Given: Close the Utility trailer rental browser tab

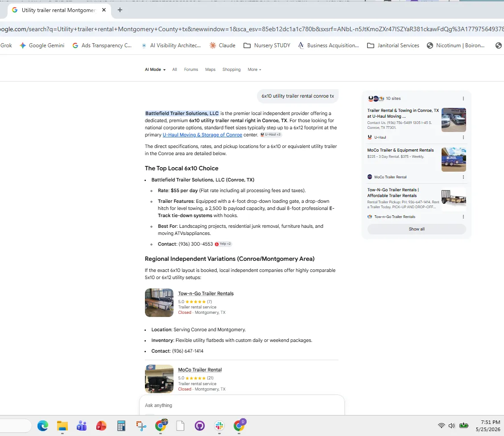Looking at the screenshot, I should (x=104, y=10).
